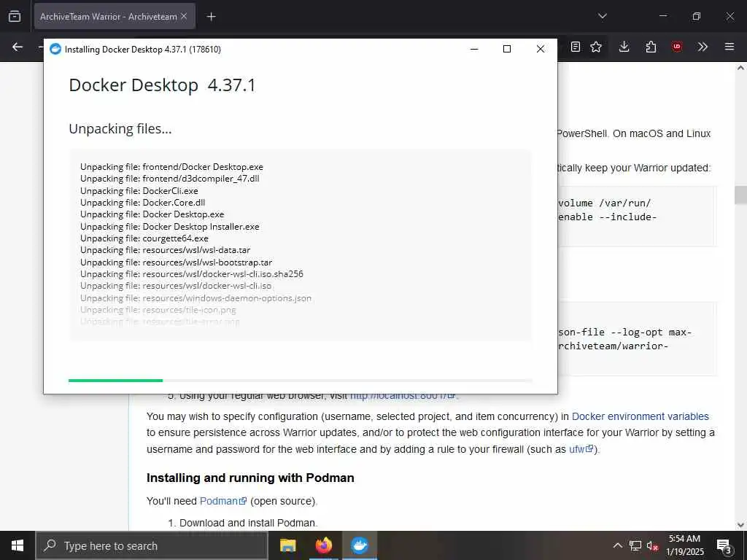This screenshot has width=747, height=560.
Task: Open the Windows notification center icon
Action: (724, 545)
